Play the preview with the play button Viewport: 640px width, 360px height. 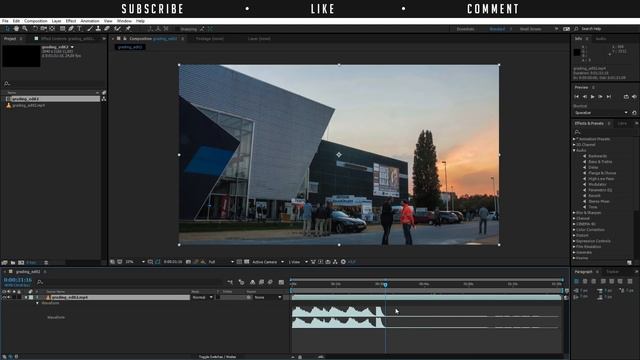[593, 97]
